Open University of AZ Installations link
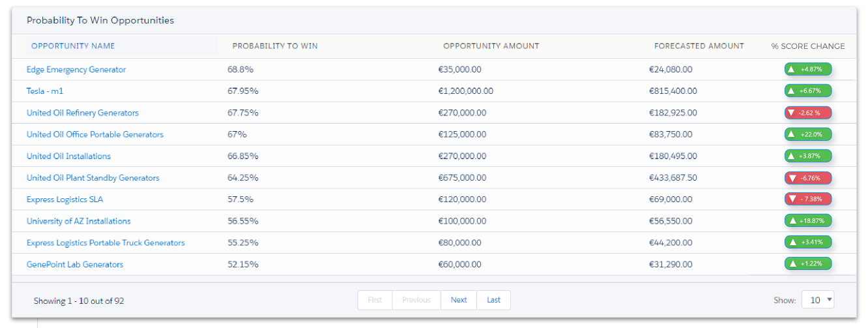The image size is (868, 328). click(79, 221)
